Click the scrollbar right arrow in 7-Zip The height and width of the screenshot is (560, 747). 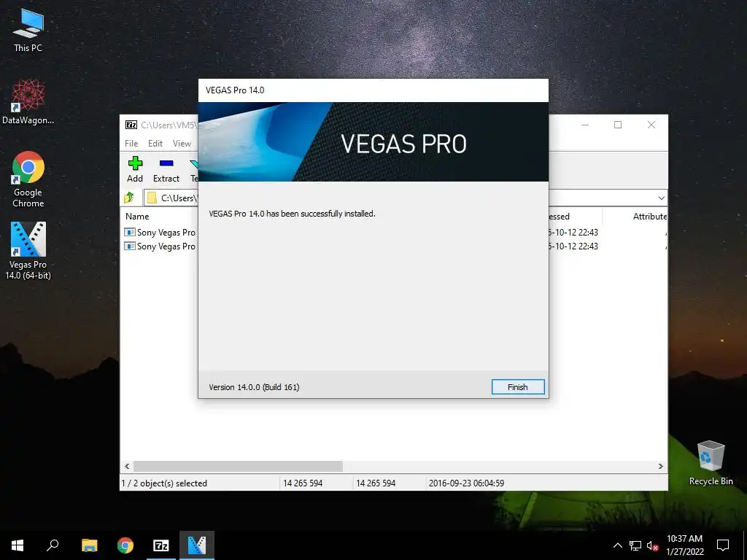(660, 466)
